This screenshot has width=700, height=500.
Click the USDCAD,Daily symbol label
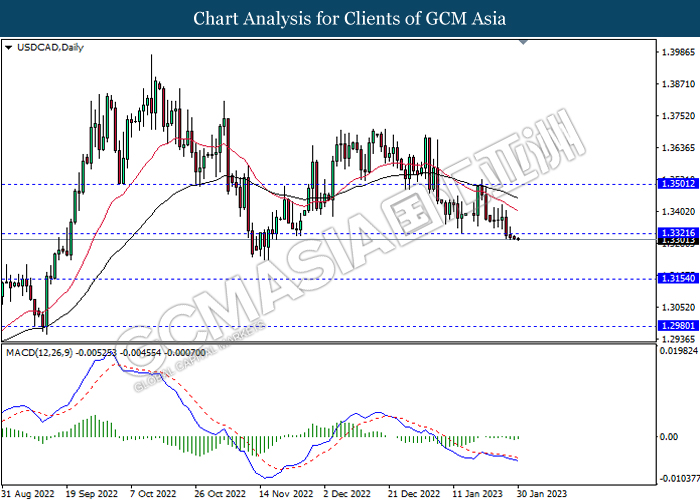pyautogui.click(x=50, y=48)
